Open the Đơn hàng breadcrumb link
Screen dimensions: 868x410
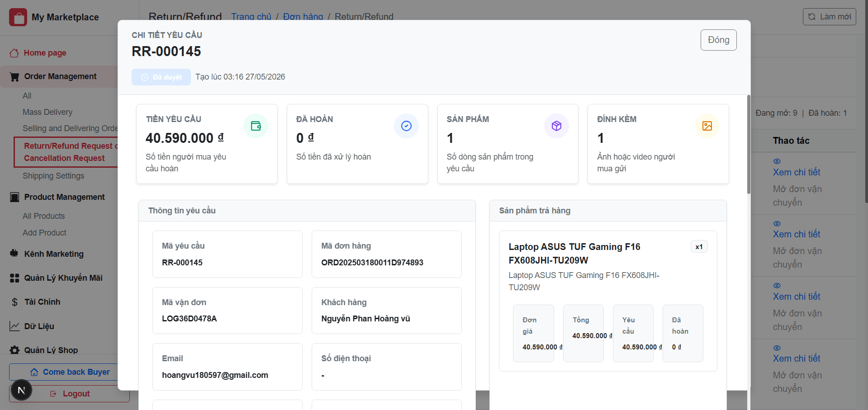point(303,17)
